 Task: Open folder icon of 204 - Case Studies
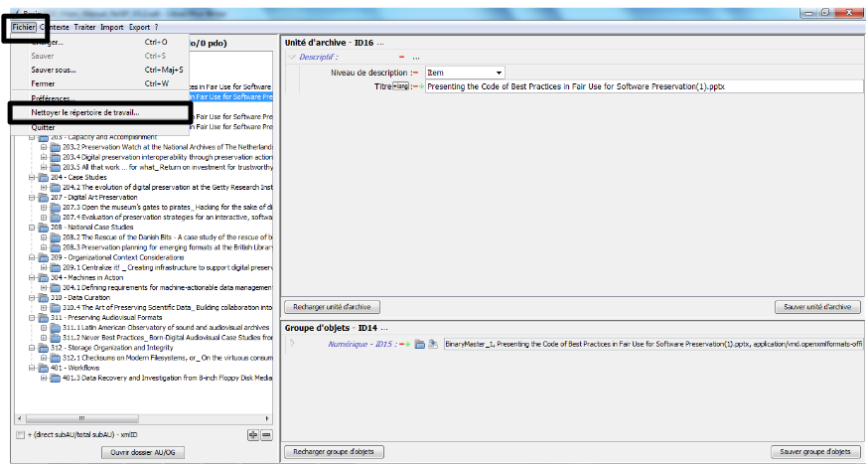pos(45,177)
